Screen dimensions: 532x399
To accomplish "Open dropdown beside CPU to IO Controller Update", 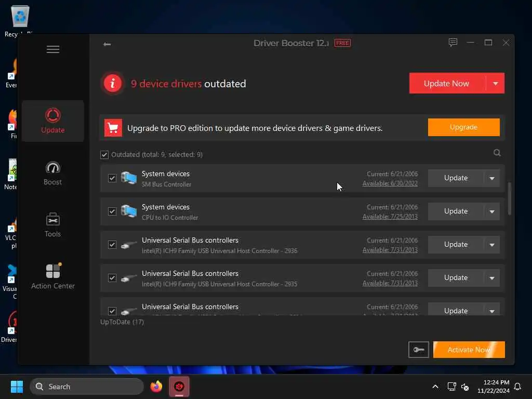I will 491,211.
